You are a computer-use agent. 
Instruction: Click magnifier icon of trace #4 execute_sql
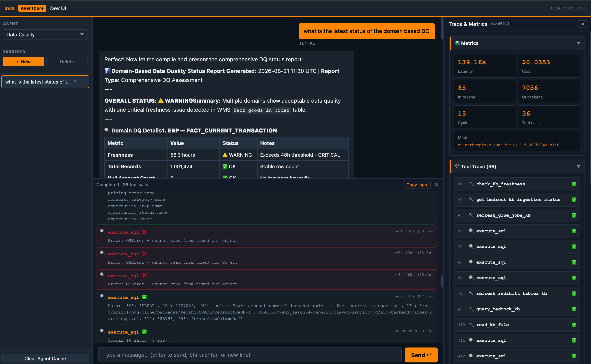click(471, 231)
